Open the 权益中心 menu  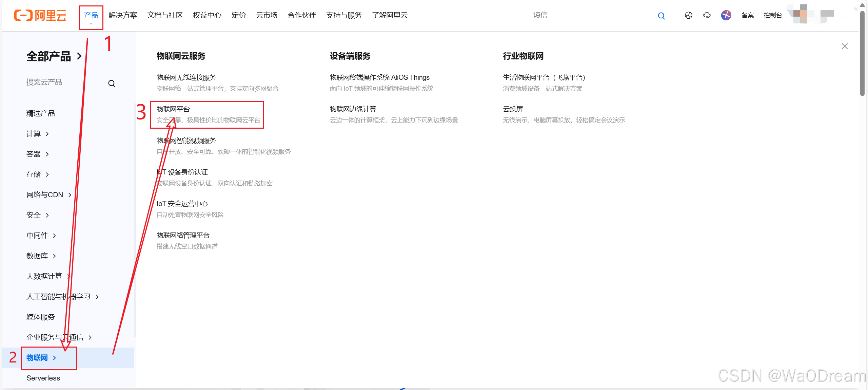click(x=207, y=15)
